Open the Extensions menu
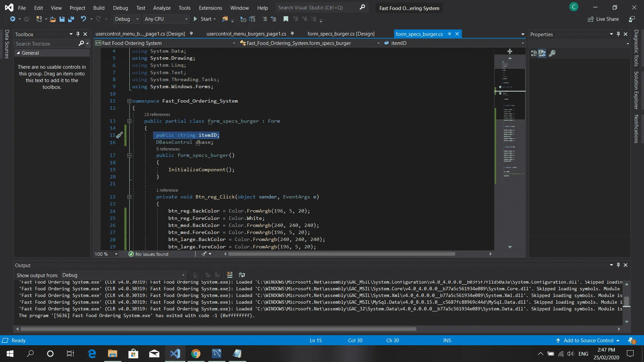644x362 pixels. pos(210,8)
